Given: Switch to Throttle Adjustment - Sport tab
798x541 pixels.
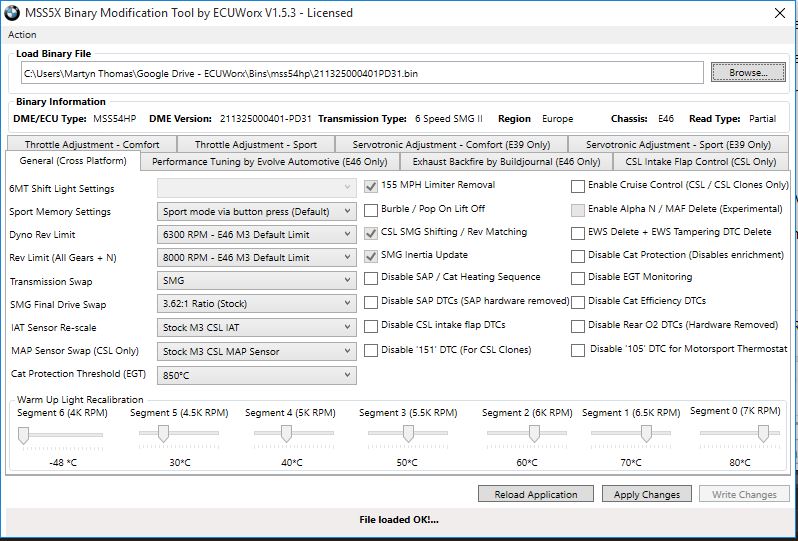Looking at the screenshot, I should 255,144.
